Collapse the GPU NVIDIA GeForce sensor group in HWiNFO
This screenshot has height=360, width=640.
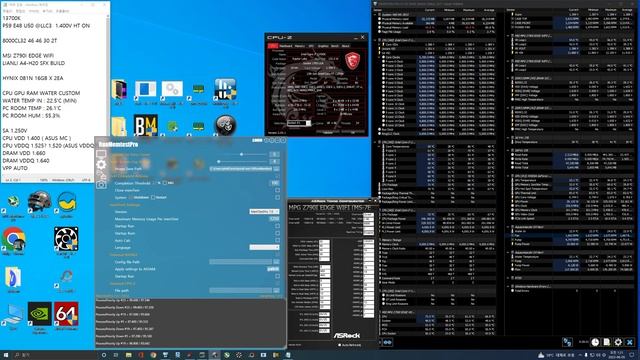tap(509, 176)
